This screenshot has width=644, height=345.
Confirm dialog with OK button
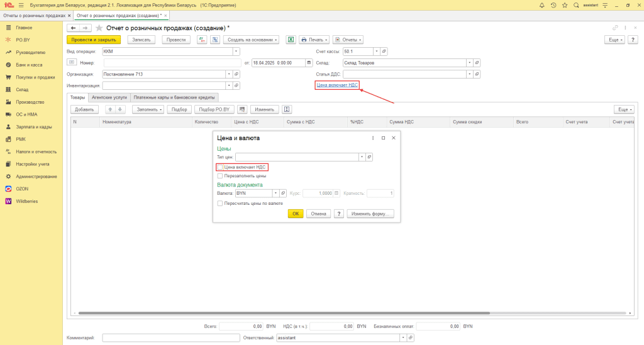(x=296, y=214)
